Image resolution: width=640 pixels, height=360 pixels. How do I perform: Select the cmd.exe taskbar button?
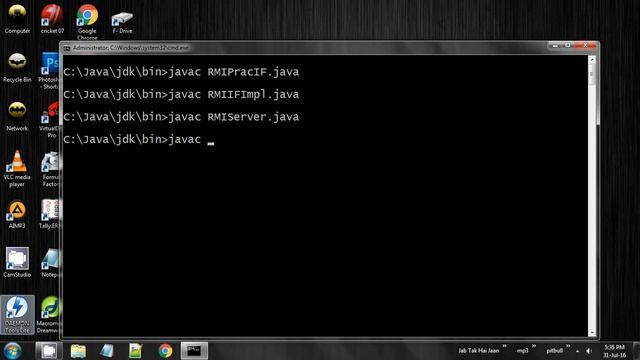click(x=194, y=351)
